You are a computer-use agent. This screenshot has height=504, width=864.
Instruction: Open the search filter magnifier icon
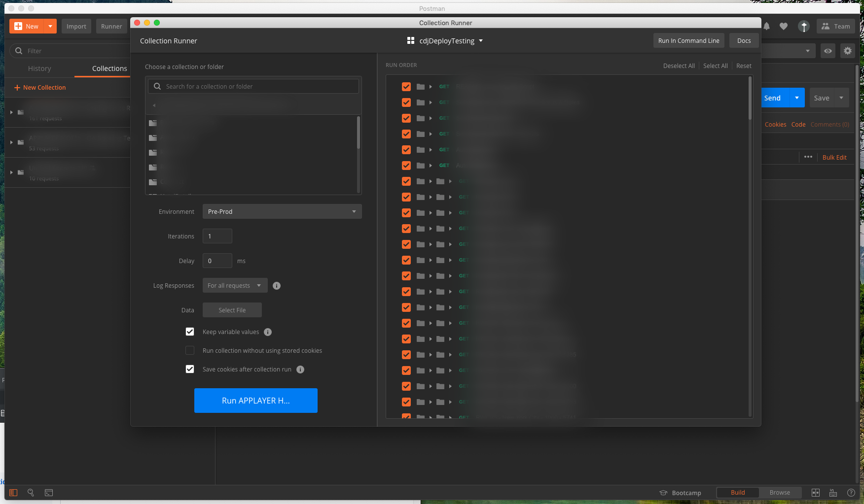pyautogui.click(x=31, y=492)
